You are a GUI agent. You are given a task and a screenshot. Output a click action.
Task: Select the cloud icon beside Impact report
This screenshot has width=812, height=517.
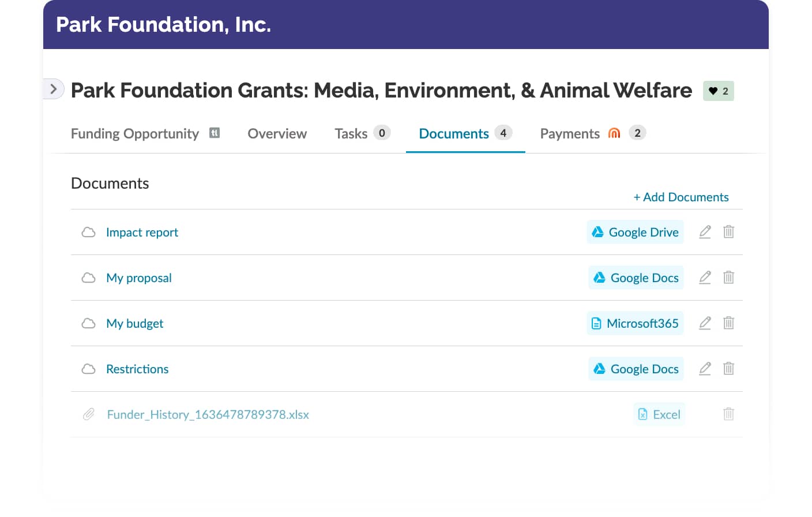pos(88,232)
